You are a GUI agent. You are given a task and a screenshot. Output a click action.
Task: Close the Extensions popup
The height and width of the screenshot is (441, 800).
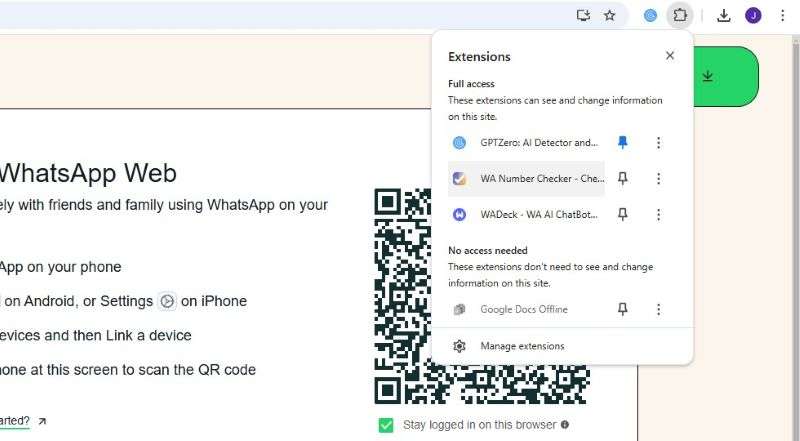coord(670,56)
